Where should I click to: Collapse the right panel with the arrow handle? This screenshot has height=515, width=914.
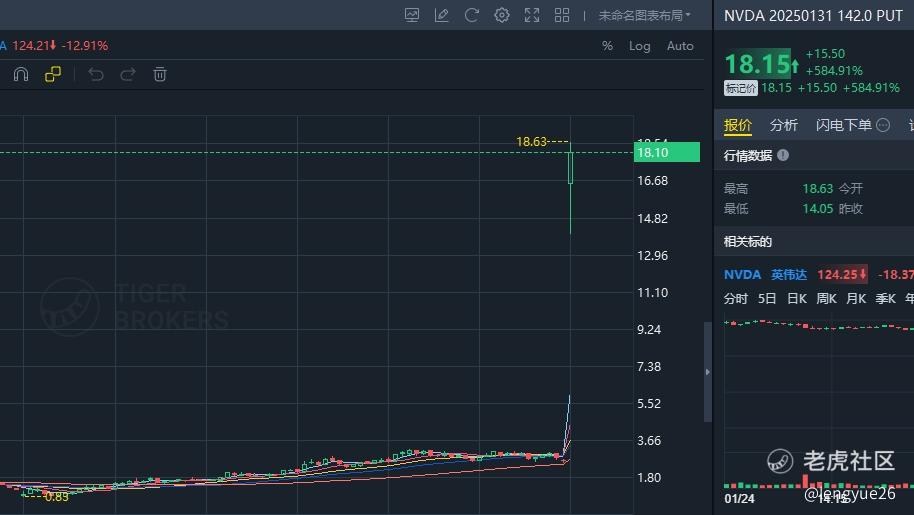click(x=708, y=372)
